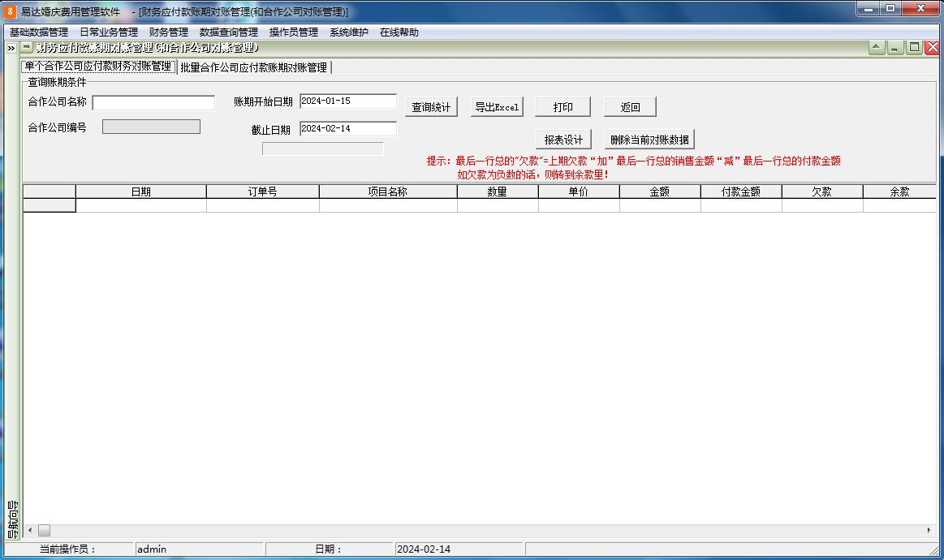Click the 导出Excel button
Screen dimensions: 944x560
pyautogui.click(x=497, y=107)
